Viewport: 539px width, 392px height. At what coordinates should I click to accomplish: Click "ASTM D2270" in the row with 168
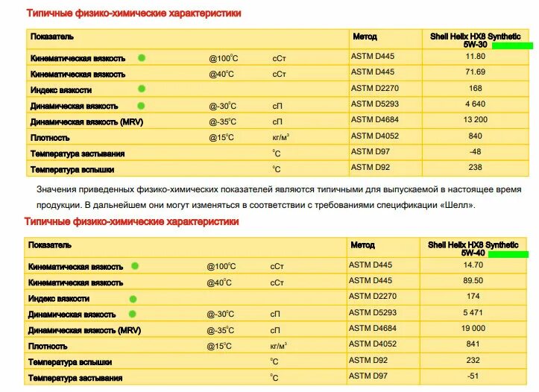375,88
